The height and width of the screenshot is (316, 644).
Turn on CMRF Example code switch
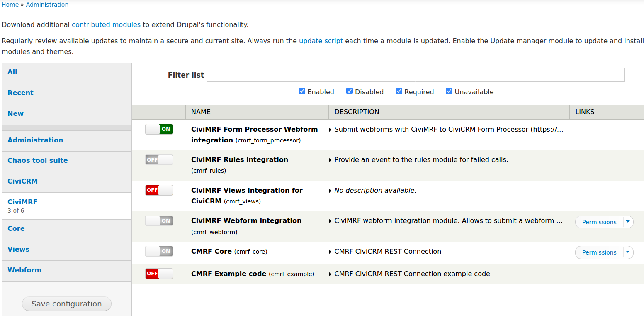(x=159, y=274)
